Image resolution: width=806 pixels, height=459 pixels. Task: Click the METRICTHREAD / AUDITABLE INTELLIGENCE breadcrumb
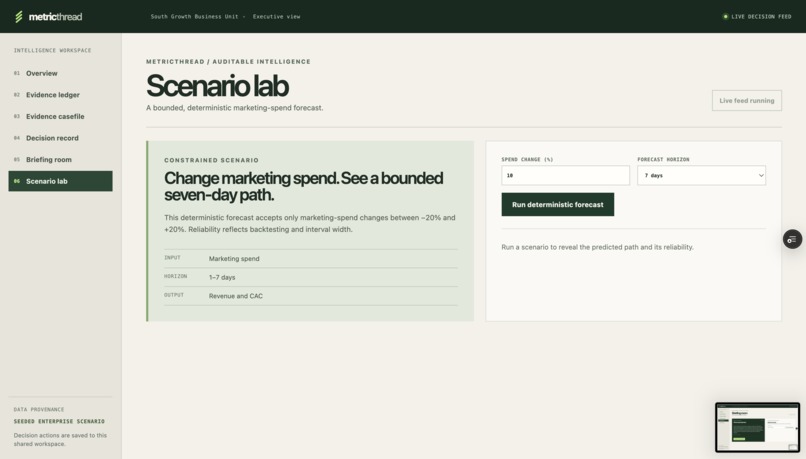point(228,62)
